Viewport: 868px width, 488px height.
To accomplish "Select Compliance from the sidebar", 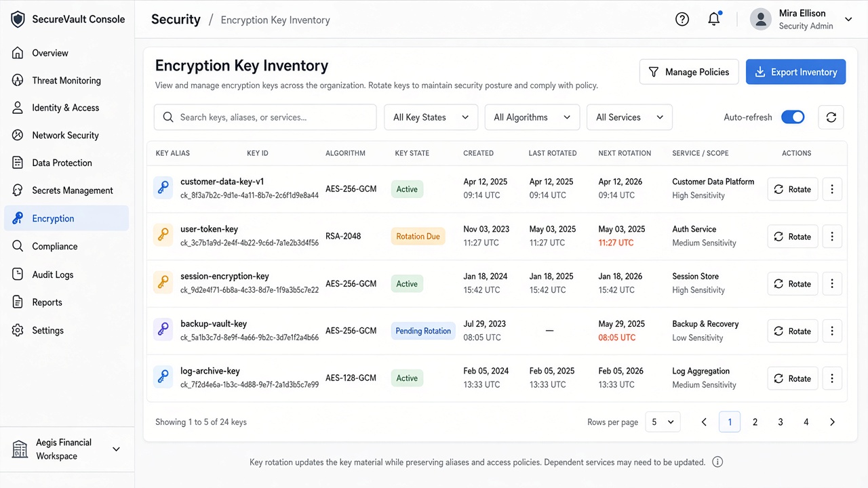I will [x=66, y=247].
